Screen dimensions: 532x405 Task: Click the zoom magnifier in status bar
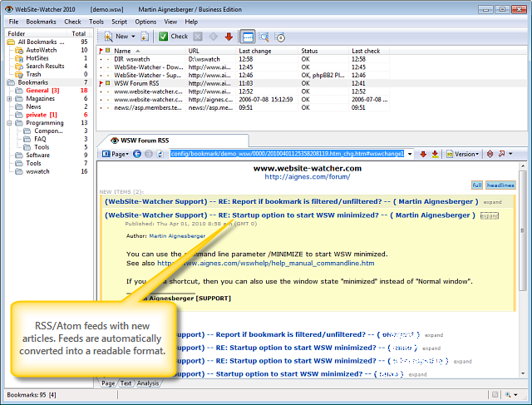508,395
